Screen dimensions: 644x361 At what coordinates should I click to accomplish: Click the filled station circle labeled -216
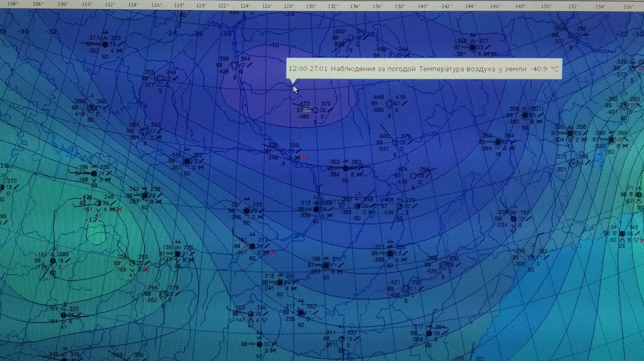(280, 282)
